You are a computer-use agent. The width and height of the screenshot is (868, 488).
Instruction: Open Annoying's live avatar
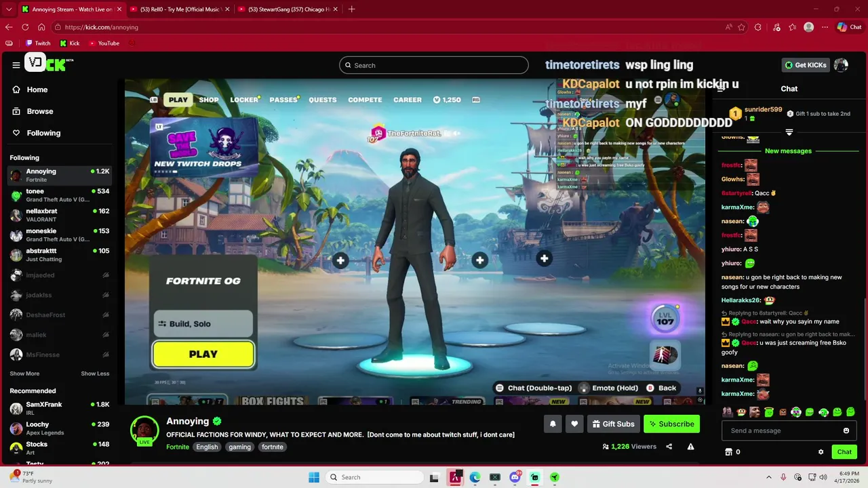(144, 430)
